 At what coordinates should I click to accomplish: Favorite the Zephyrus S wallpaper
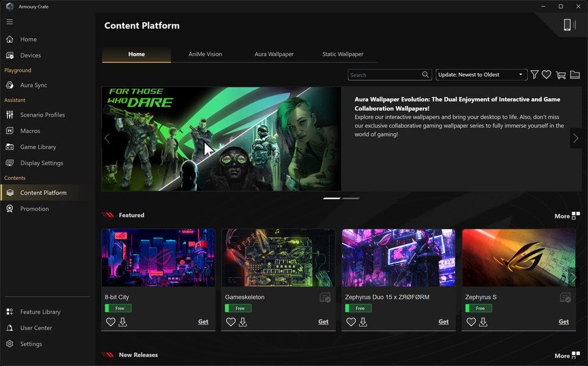(471, 322)
